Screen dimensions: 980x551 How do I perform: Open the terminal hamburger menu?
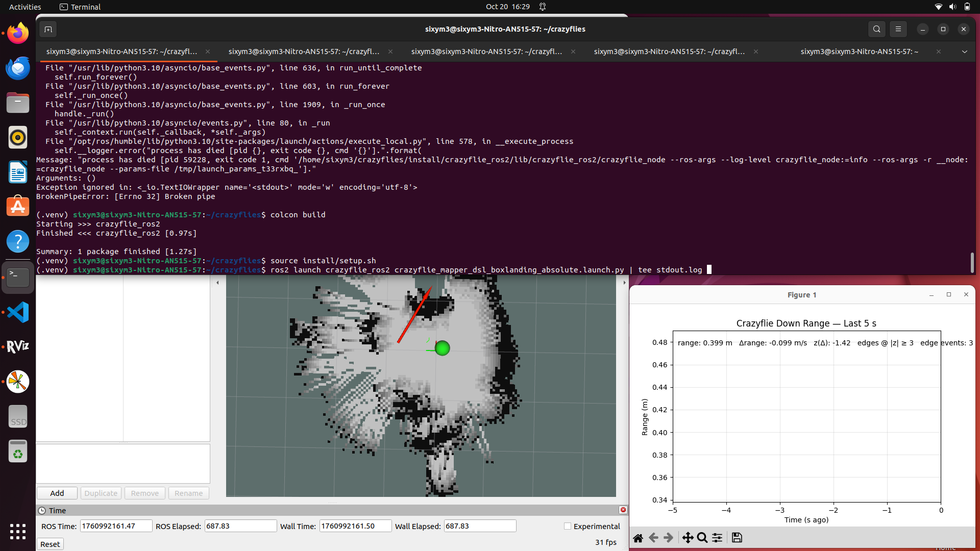coord(898,29)
